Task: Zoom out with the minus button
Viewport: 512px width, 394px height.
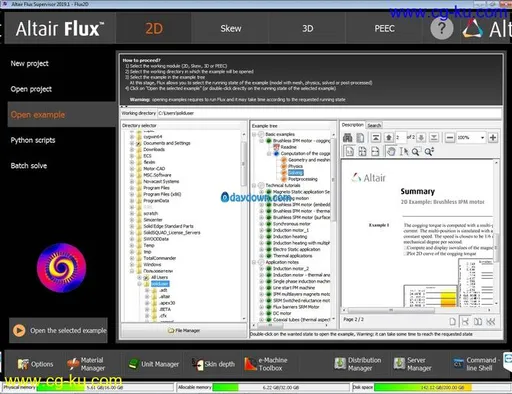Action: pyautogui.click(x=450, y=138)
